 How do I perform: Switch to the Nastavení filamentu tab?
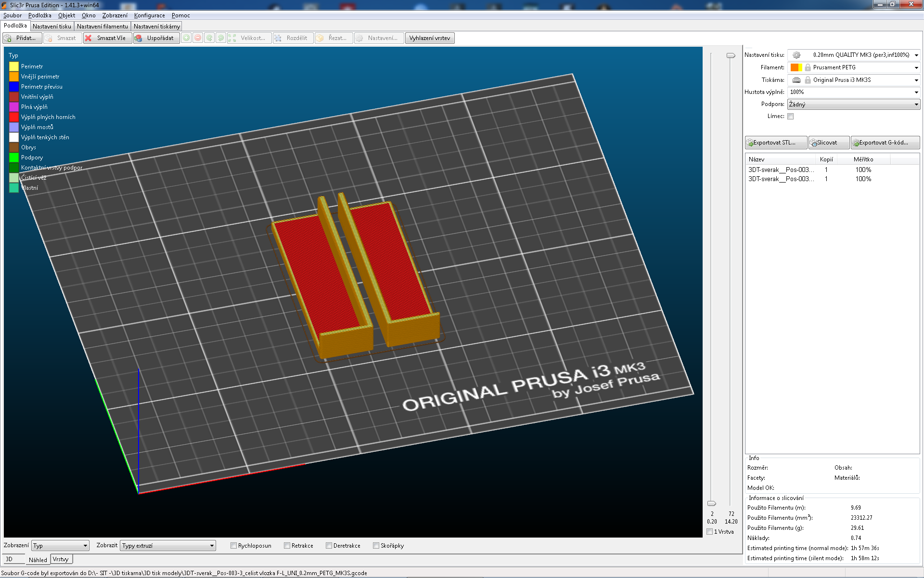pos(103,26)
